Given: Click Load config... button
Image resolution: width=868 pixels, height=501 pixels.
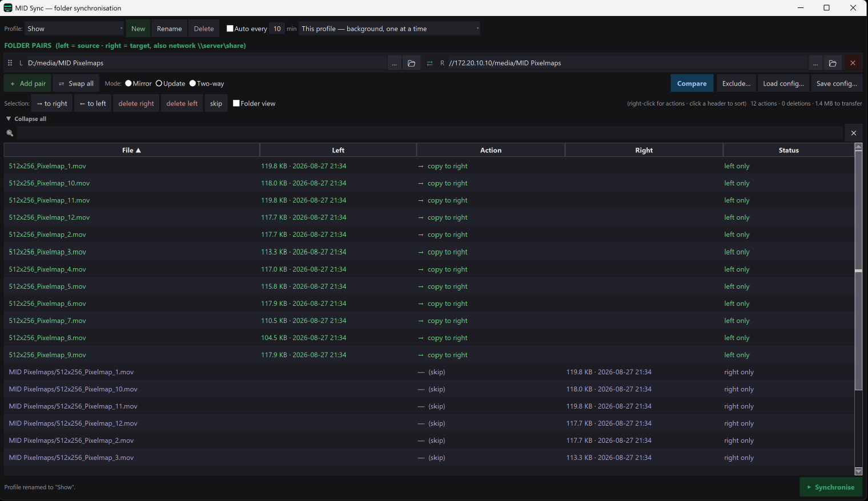Looking at the screenshot, I should (x=783, y=83).
